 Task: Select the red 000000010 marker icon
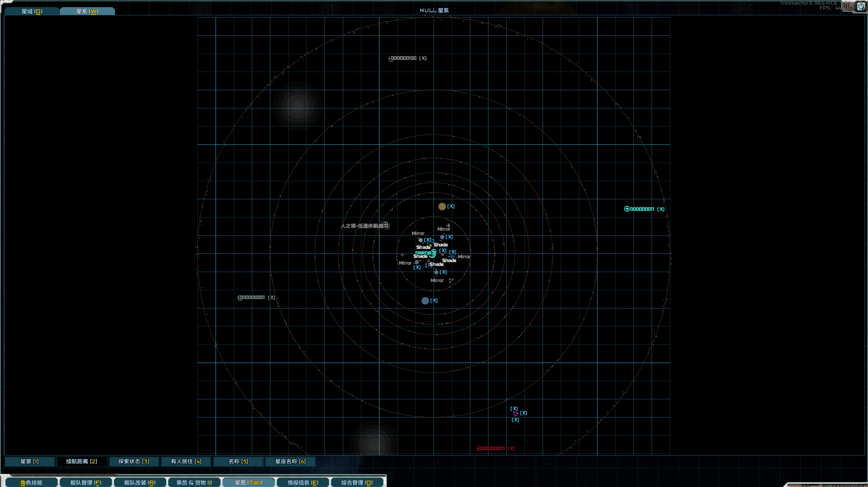[x=479, y=448]
